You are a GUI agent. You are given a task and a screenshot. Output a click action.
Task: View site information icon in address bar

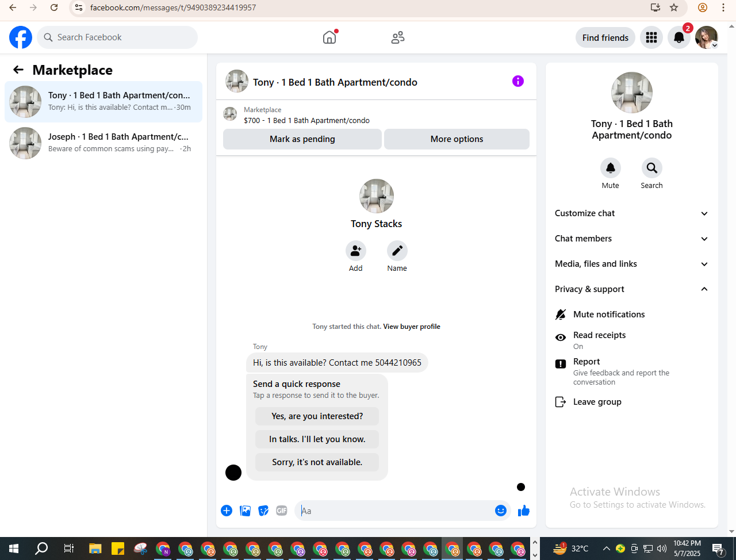point(79,7)
